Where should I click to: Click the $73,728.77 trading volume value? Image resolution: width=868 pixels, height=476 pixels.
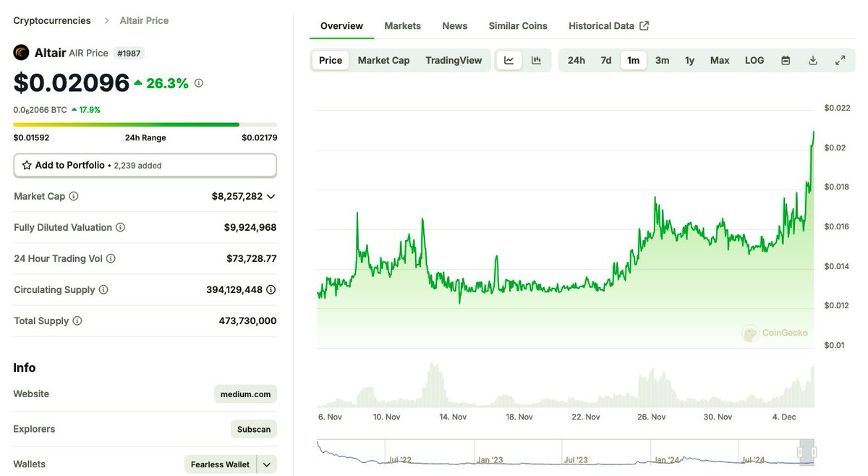[252, 258]
